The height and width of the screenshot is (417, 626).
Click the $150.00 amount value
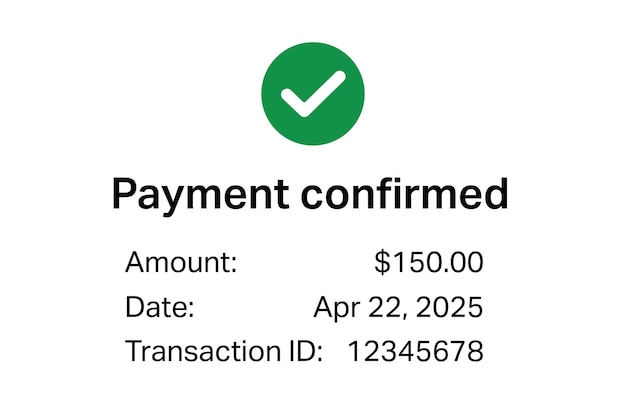[429, 262]
